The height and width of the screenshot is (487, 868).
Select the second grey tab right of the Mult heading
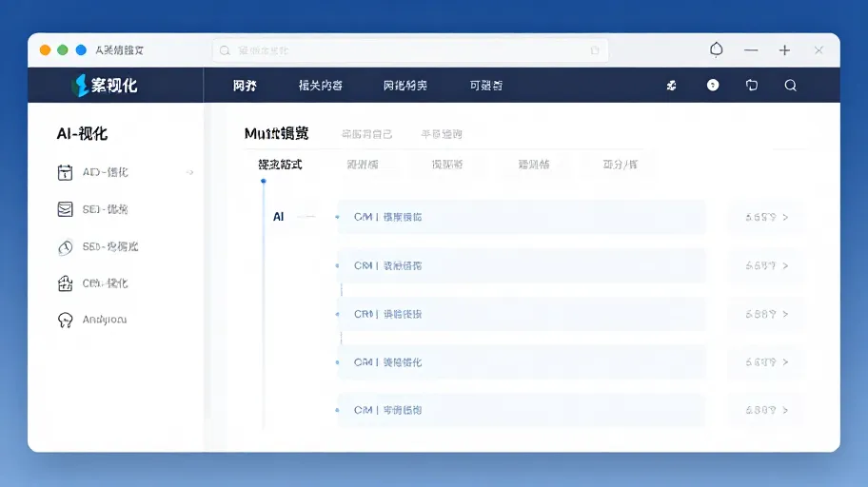(442, 134)
